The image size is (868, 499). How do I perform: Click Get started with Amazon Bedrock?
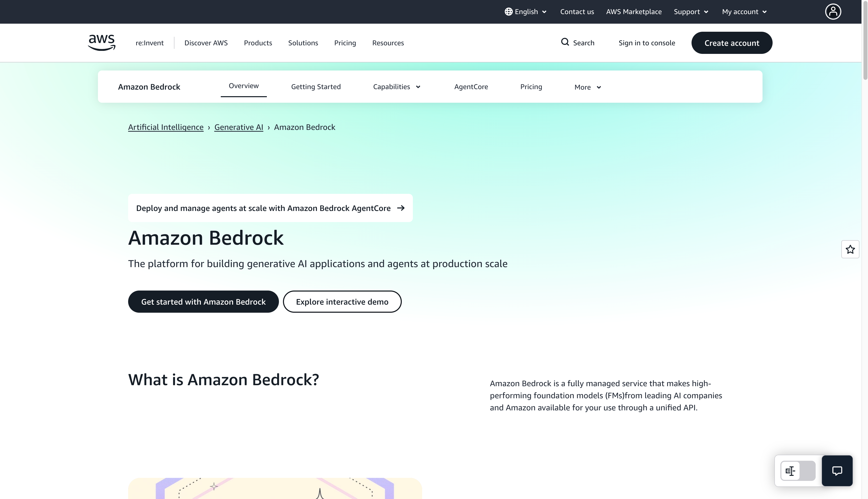203,302
